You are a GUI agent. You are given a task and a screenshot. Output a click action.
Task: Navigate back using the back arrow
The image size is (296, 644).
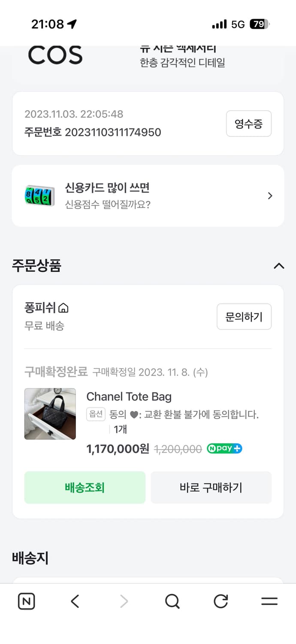tap(75, 601)
